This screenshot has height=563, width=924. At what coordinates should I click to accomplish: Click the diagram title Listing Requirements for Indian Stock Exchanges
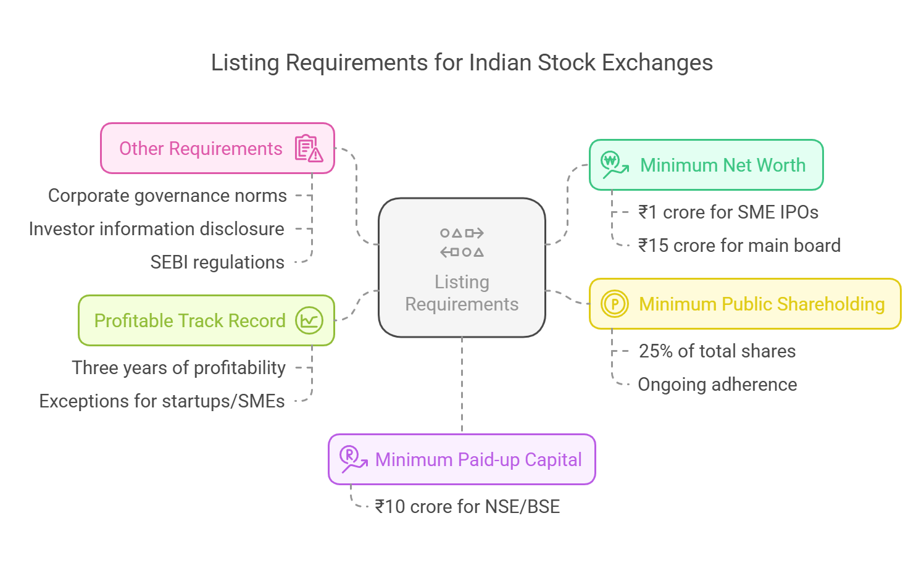pos(462,63)
